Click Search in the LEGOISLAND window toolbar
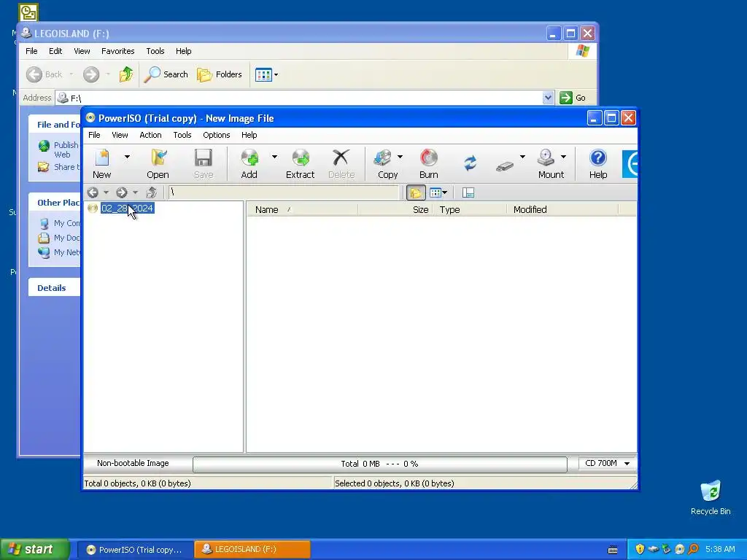This screenshot has height=560, width=747. pyautogui.click(x=166, y=74)
